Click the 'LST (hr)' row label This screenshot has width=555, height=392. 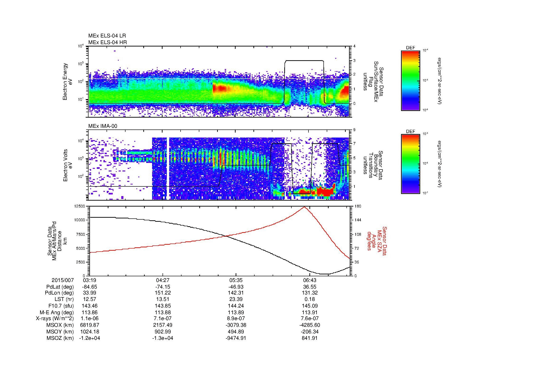[x=64, y=300]
